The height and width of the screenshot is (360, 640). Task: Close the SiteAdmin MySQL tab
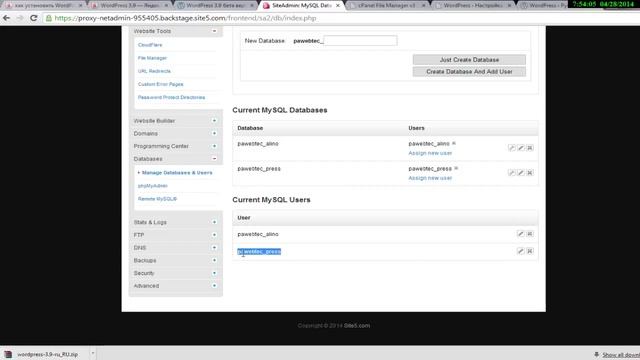338,6
